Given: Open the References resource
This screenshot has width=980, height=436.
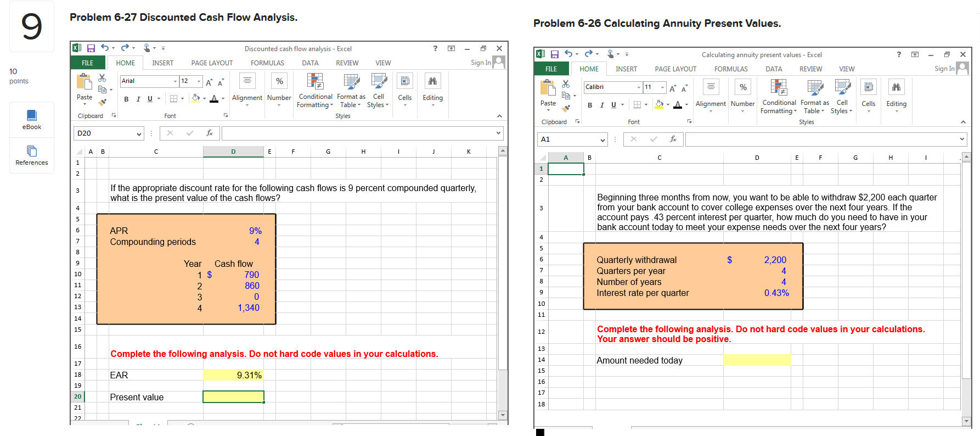Looking at the screenshot, I should [x=32, y=155].
